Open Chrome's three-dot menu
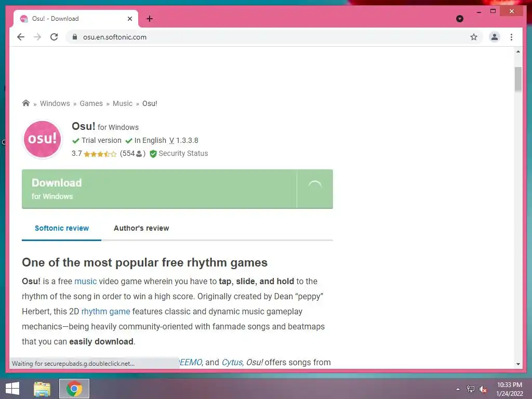This screenshot has height=399, width=532. coord(511,37)
